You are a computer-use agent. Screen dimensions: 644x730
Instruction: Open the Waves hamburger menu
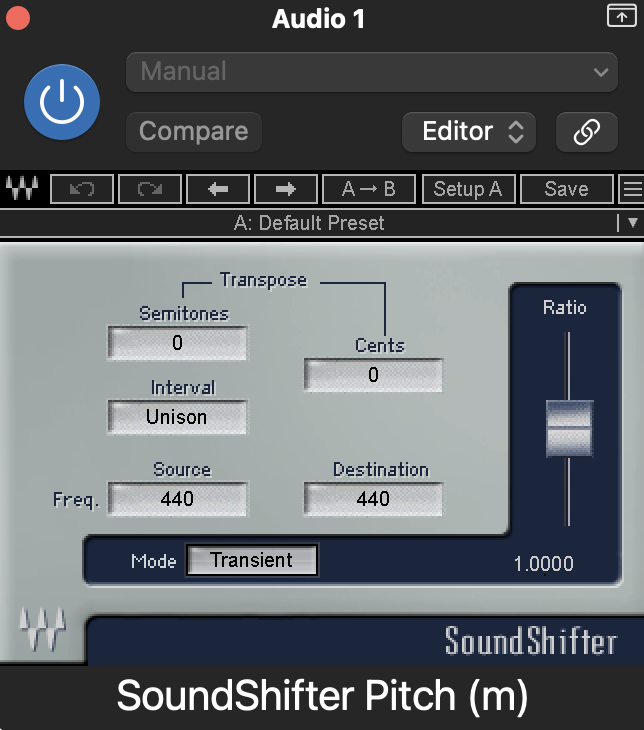click(x=632, y=189)
